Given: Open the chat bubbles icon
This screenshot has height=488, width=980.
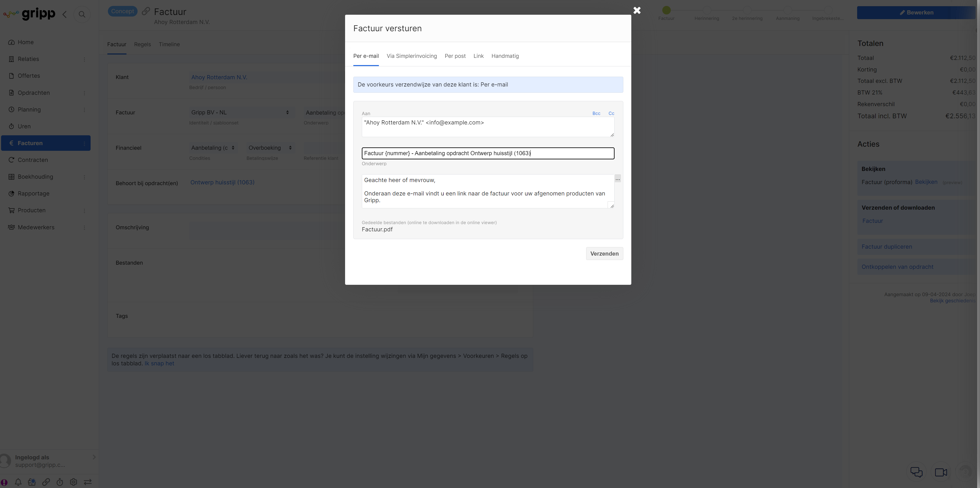Looking at the screenshot, I should 917,472.
